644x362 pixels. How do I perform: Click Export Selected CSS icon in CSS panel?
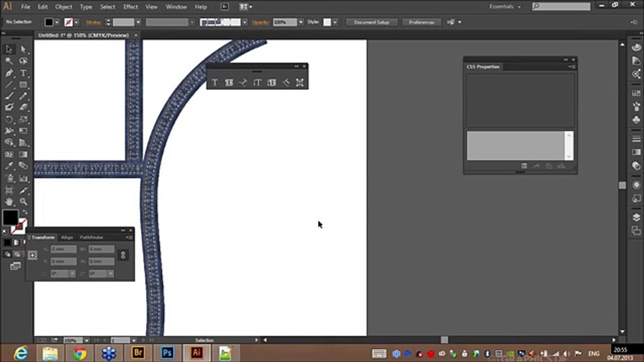(536, 166)
